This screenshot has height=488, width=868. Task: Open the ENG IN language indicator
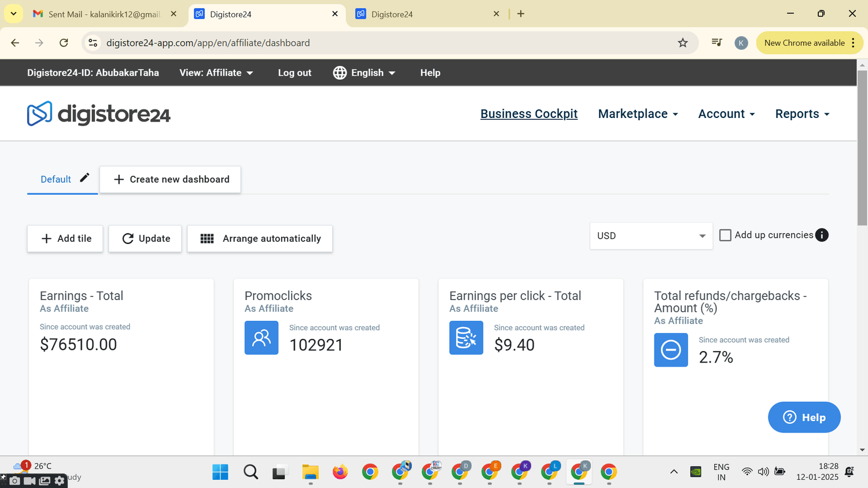tap(721, 472)
